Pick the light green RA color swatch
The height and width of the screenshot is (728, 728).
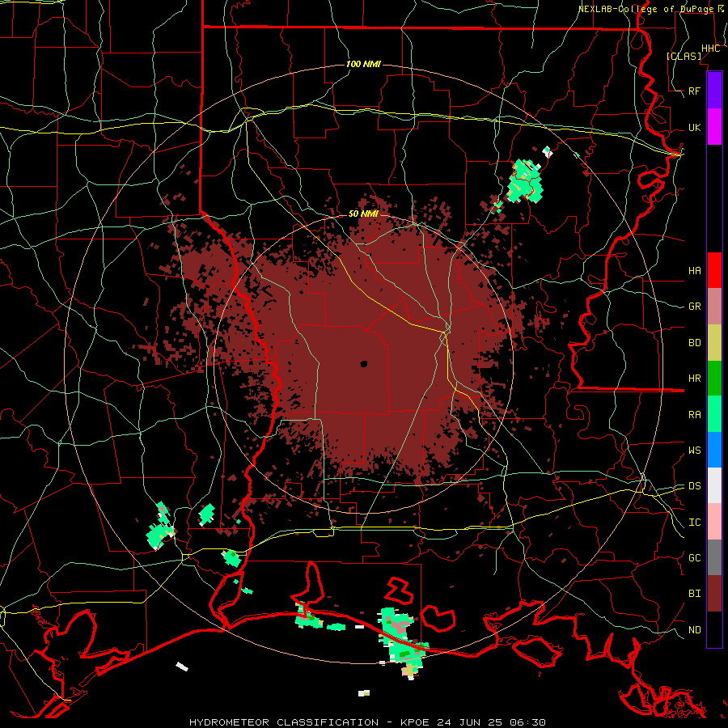[x=714, y=413]
